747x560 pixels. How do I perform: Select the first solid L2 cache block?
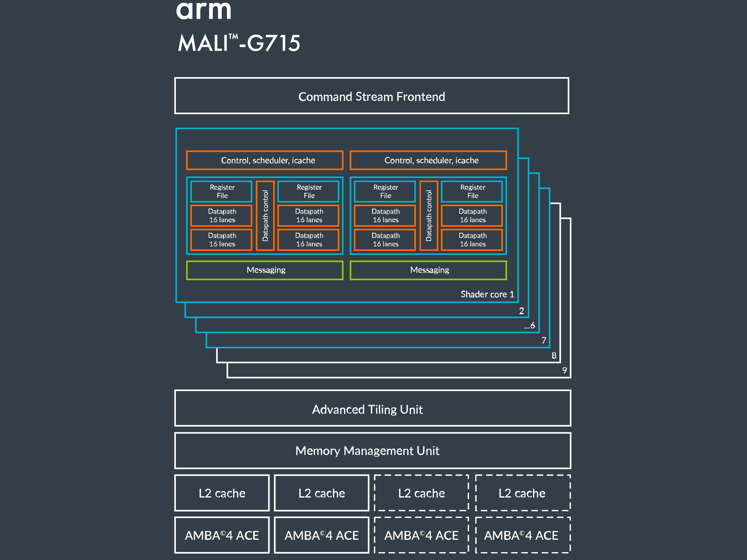point(222,493)
